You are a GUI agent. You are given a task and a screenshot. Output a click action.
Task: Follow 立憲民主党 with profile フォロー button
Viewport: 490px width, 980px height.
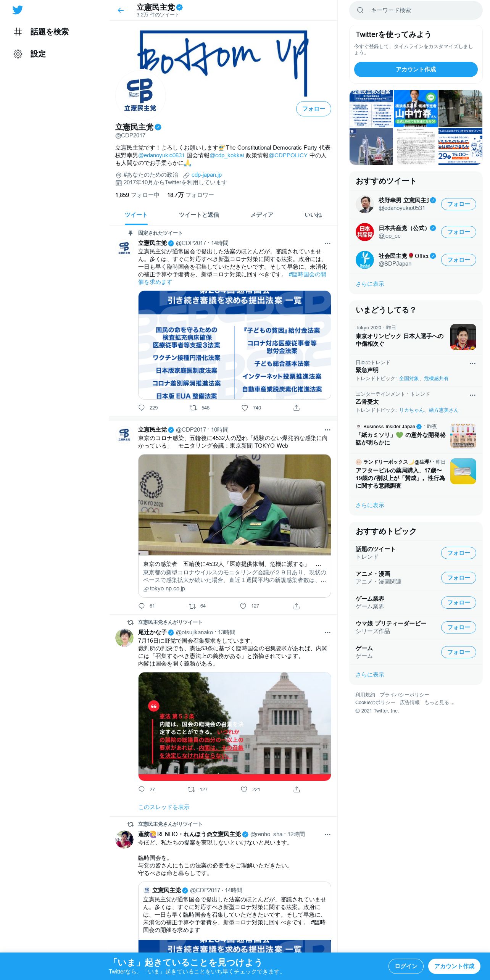313,109
